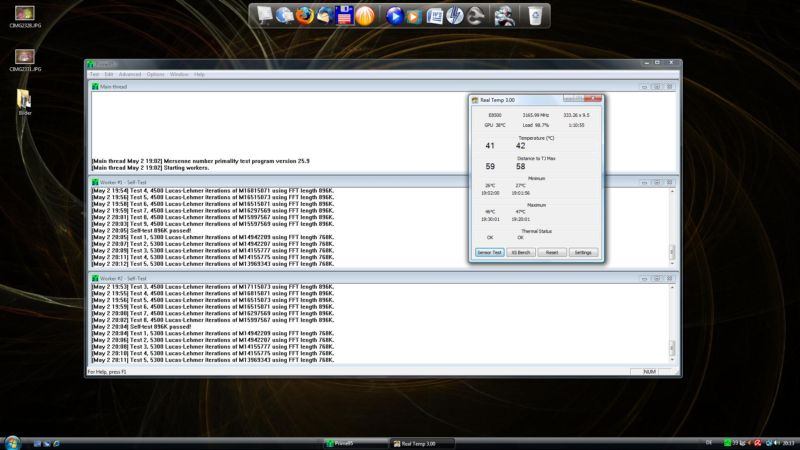Click scroll-down arrow in Worker #2 pane
The height and width of the screenshot is (450, 800).
point(671,360)
